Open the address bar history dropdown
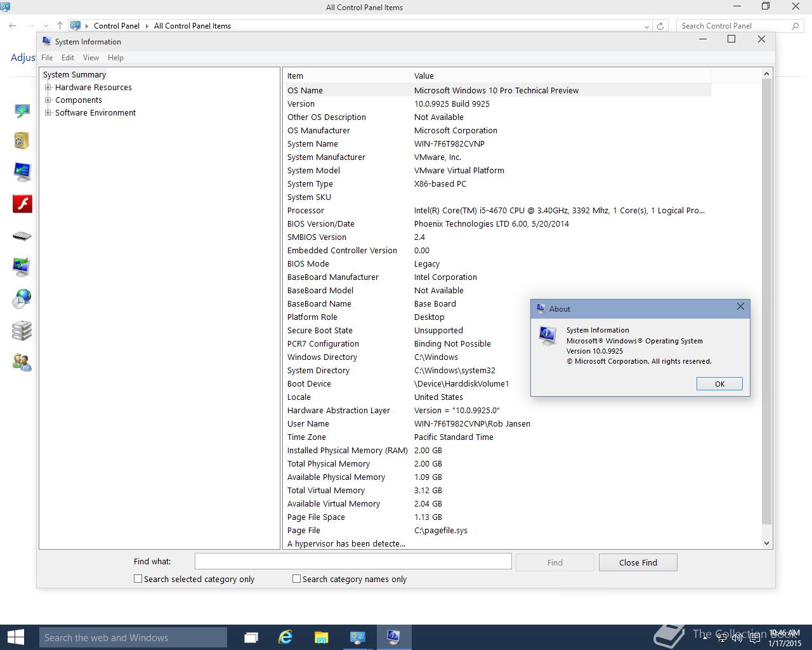 [x=646, y=26]
